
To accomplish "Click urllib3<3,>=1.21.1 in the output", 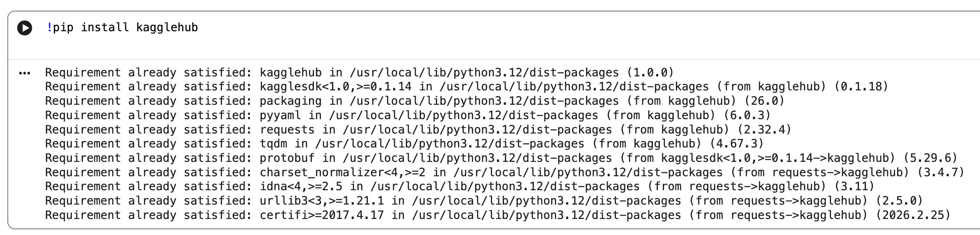I will [x=322, y=200].
